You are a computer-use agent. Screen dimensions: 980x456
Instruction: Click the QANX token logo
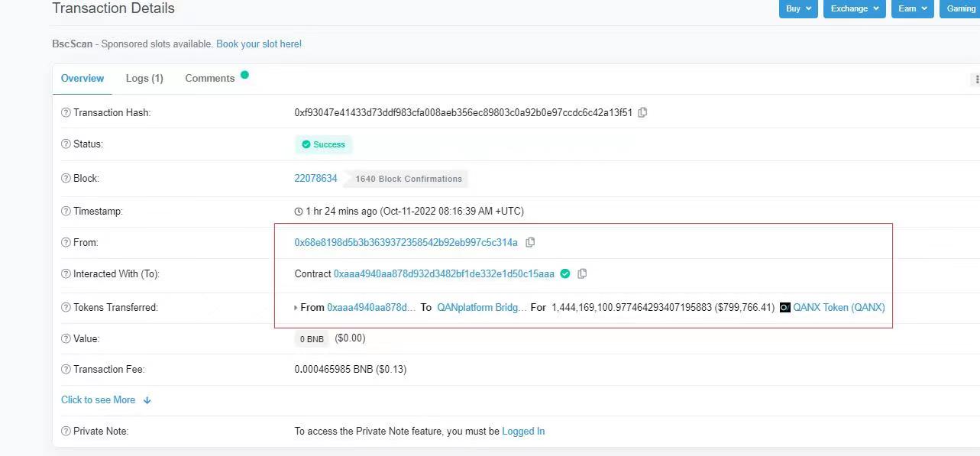pos(784,307)
